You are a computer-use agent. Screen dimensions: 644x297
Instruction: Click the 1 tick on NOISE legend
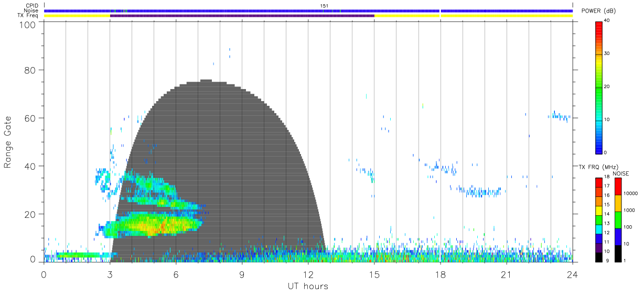[626, 260]
